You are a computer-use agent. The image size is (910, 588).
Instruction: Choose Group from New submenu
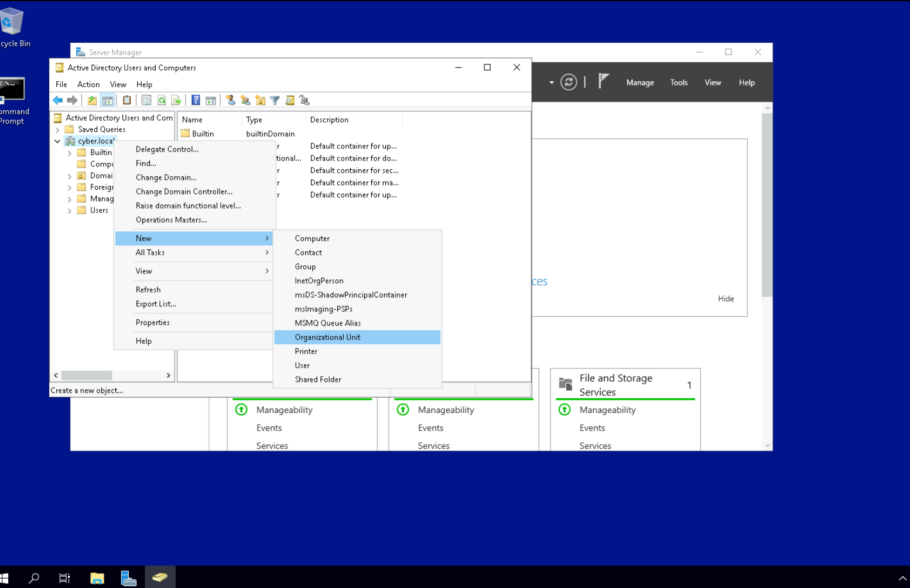coord(357,266)
